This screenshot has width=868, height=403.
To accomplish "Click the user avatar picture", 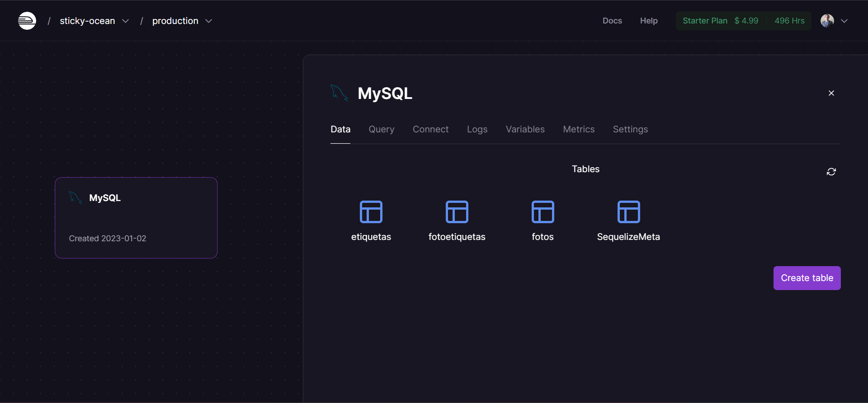I will (827, 21).
